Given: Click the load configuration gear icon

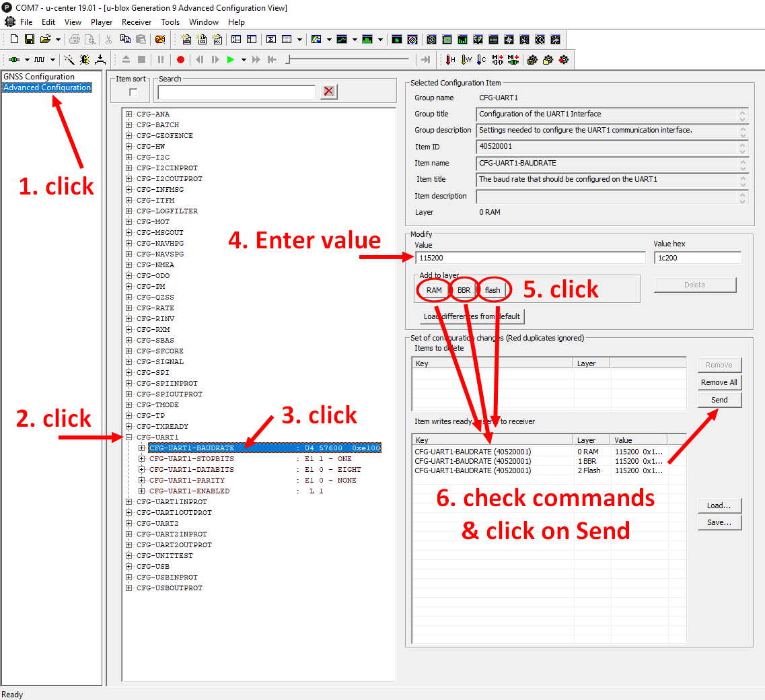Looking at the screenshot, I should [548, 59].
